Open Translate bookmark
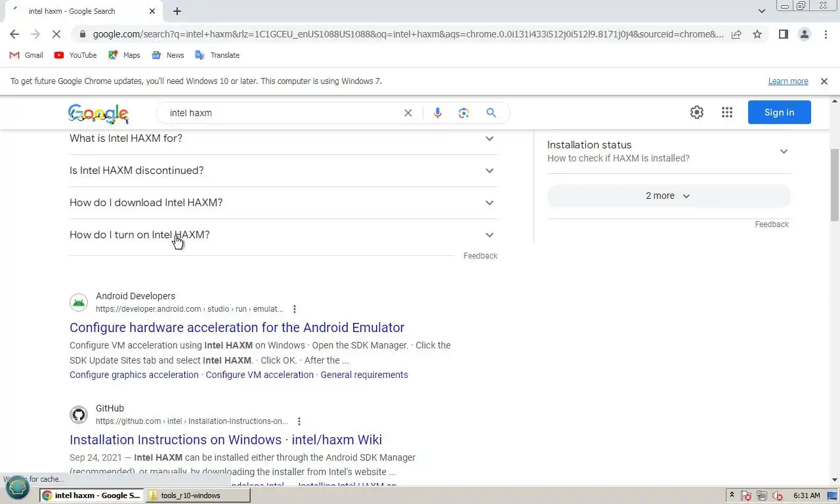This screenshot has height=504, width=840. [217, 55]
